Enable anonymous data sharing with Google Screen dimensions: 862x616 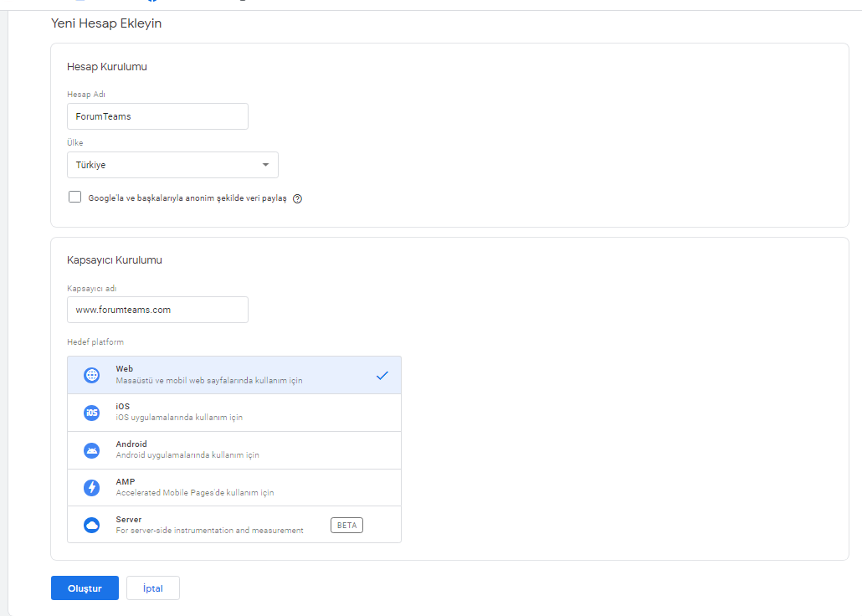tap(74, 196)
